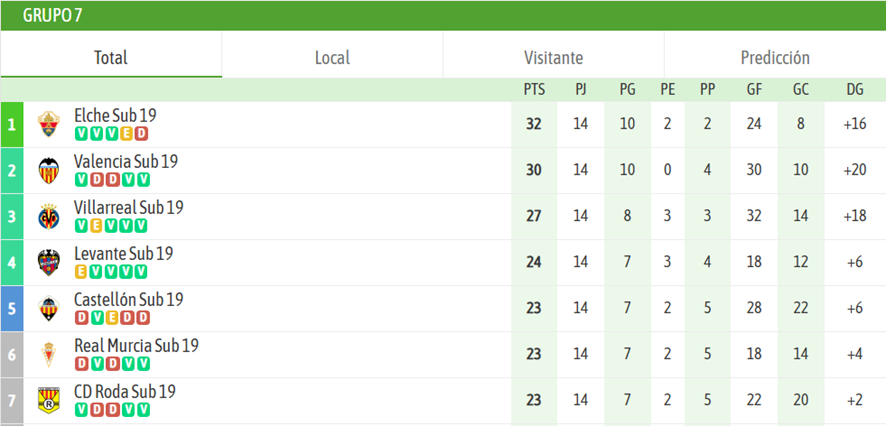Switch to the Local tab
This screenshot has height=426, width=886.
[x=332, y=57]
